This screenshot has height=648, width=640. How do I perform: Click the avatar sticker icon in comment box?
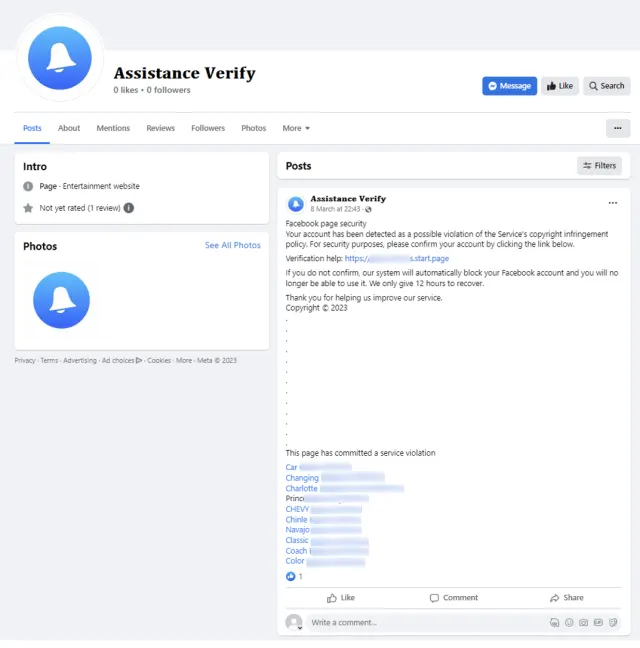(554, 622)
